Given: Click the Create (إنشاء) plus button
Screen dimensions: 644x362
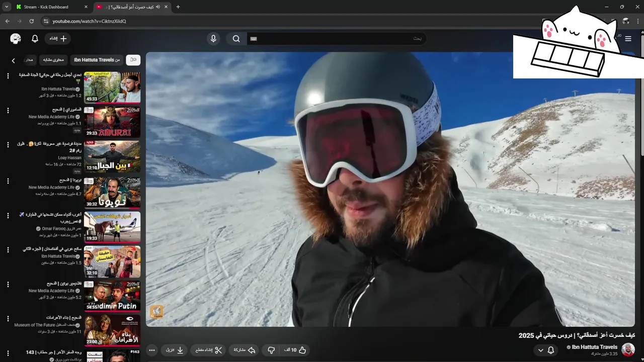Looking at the screenshot, I should click(58, 39).
